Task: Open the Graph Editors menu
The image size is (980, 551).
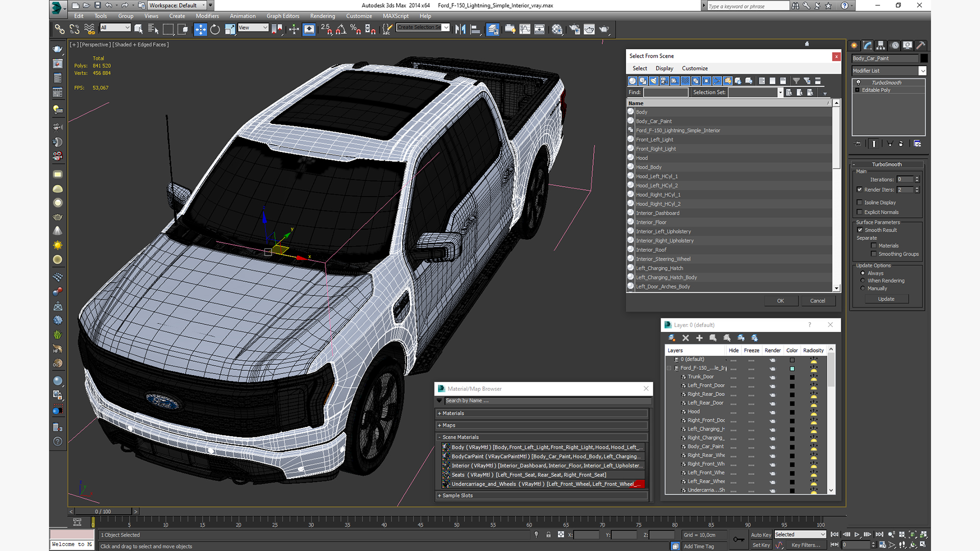Action: click(283, 16)
